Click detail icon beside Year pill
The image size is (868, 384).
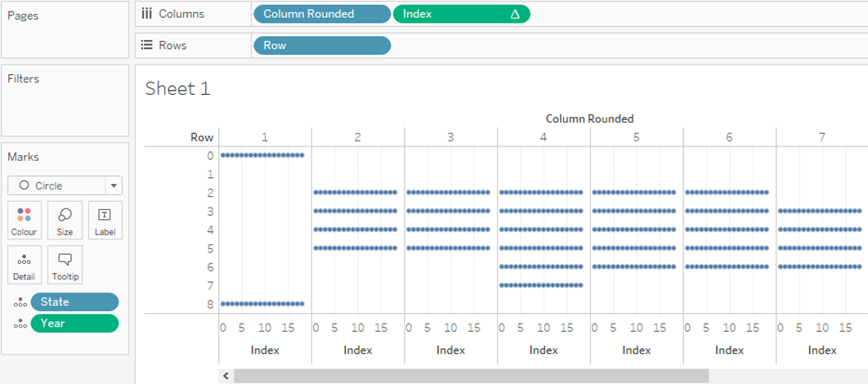[20, 324]
